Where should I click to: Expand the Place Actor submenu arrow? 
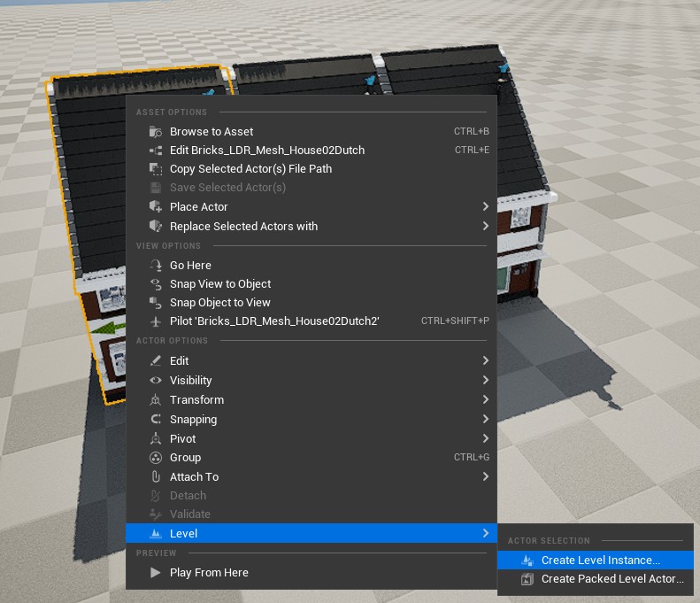(485, 206)
